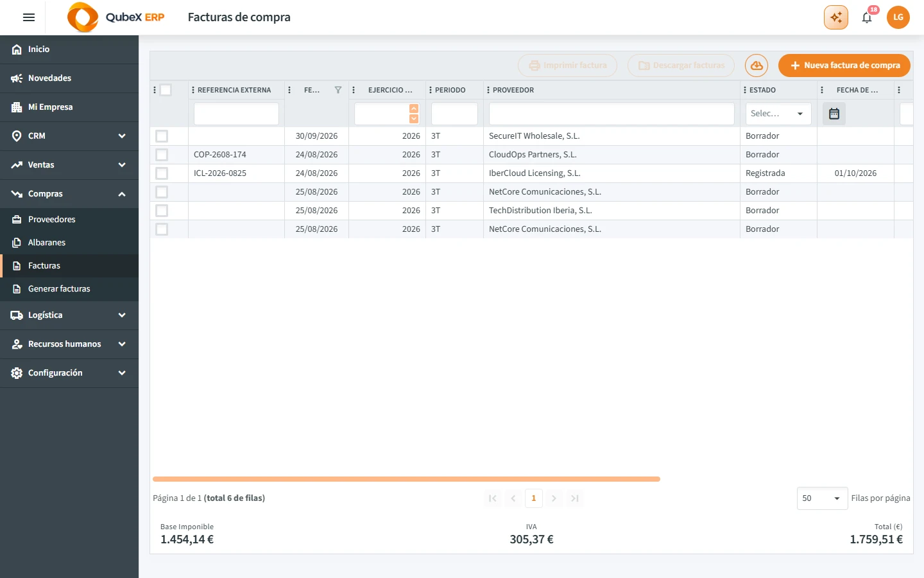
Task: Open the AI assistant sparkle button
Action: coord(836,17)
